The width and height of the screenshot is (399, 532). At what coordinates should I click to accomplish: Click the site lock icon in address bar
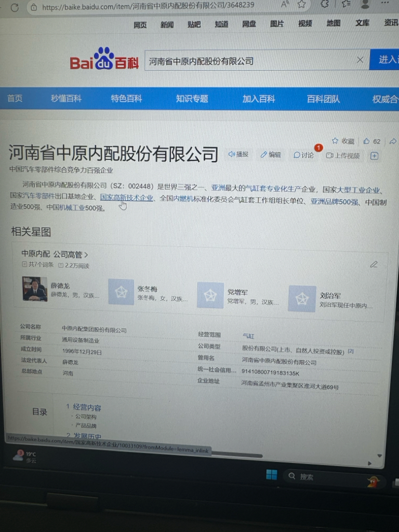[34, 7]
